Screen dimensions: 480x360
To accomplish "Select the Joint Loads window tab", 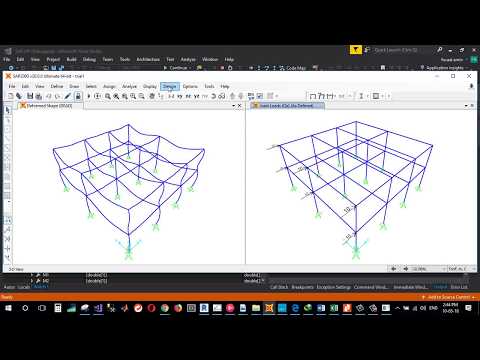I will tap(287, 106).
